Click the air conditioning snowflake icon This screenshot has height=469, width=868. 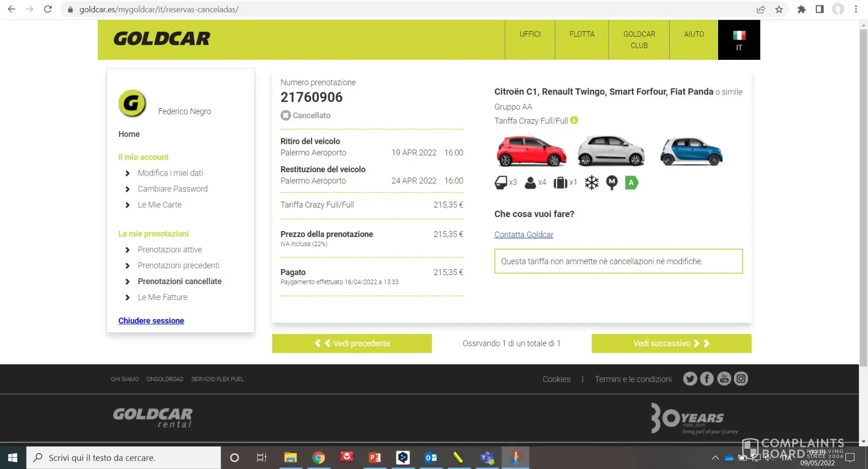coord(591,183)
